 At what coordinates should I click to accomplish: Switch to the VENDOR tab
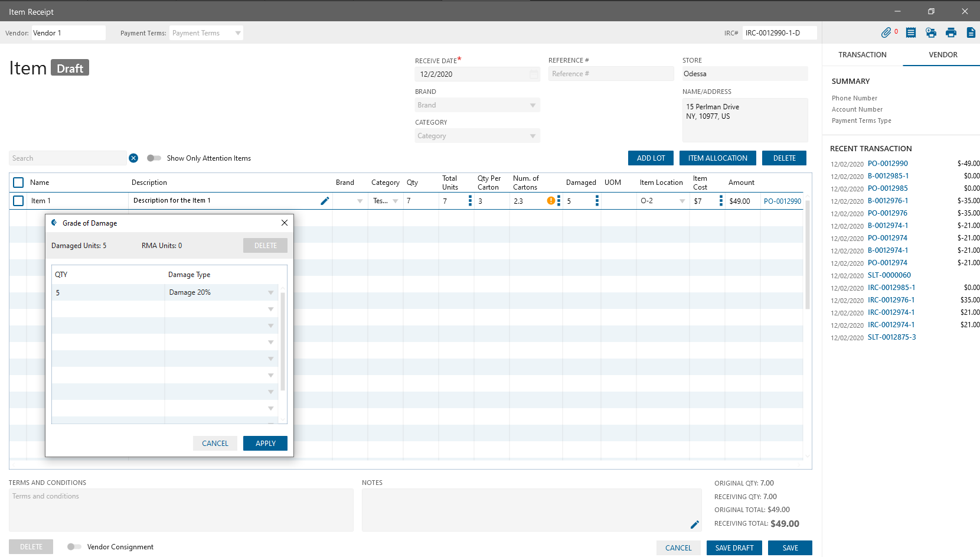tap(943, 55)
